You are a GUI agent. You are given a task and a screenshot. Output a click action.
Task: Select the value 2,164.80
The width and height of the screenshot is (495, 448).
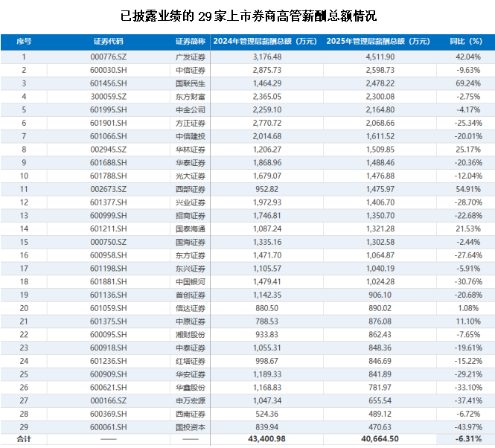point(380,110)
